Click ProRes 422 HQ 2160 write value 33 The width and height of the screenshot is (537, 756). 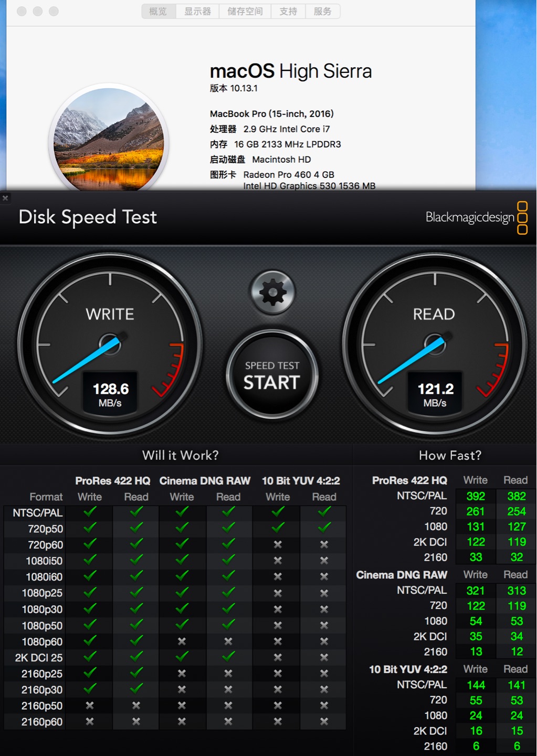(x=476, y=557)
